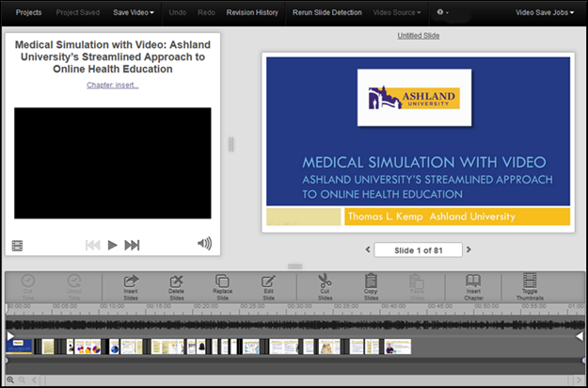Click the Replace Slide tool
This screenshot has height=388, width=588.
[x=222, y=287]
